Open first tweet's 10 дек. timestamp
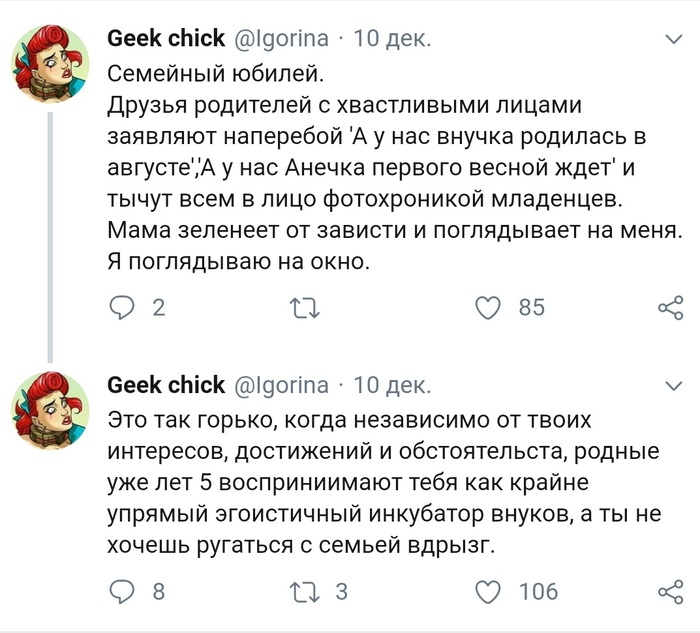700x633 pixels. pos(393,40)
